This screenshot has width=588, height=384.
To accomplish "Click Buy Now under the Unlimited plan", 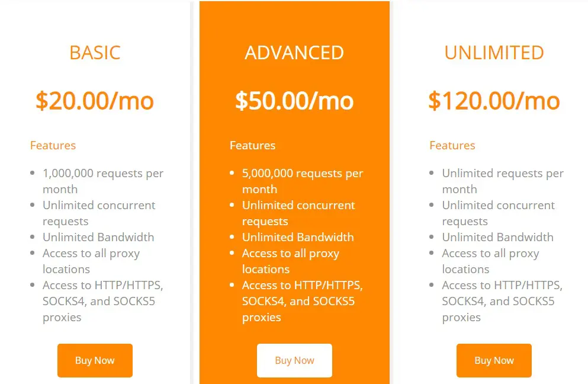I will [494, 360].
